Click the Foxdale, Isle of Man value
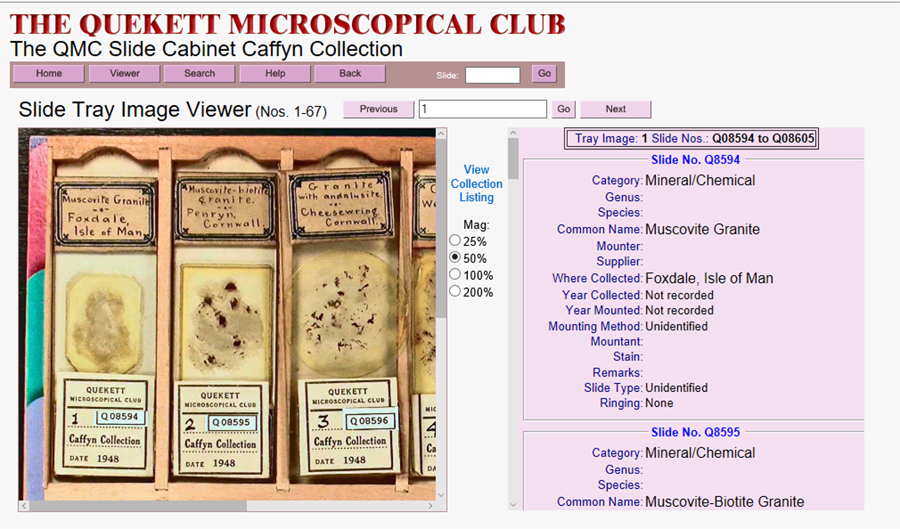 tap(709, 278)
